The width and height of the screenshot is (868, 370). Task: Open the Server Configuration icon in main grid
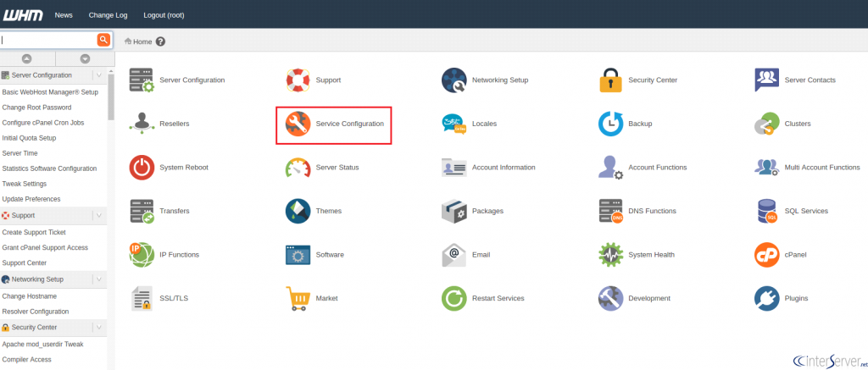click(x=142, y=80)
